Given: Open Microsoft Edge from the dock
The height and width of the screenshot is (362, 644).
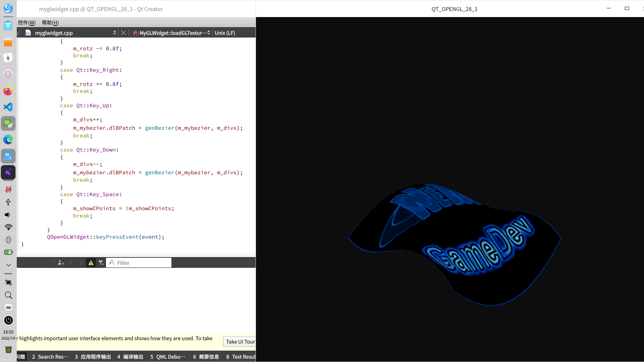Looking at the screenshot, I should coord(8,139).
